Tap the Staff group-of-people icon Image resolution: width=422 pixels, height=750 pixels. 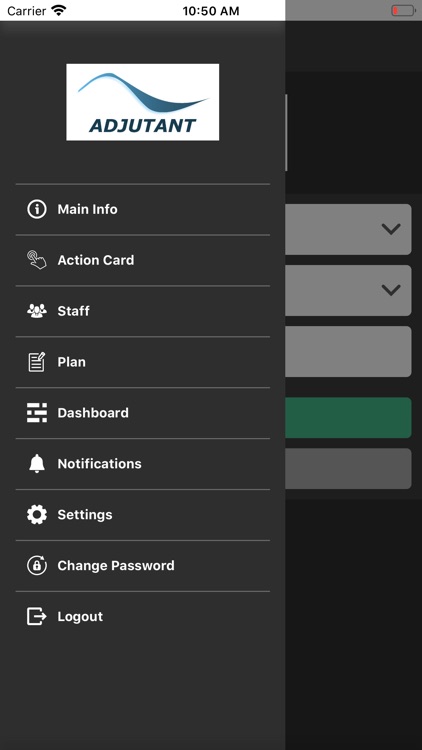(x=37, y=311)
